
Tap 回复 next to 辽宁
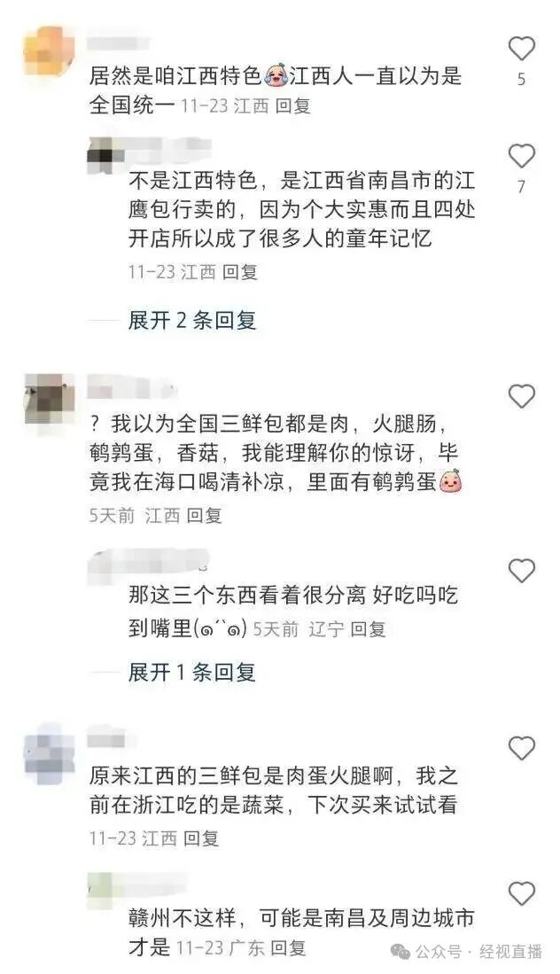pyautogui.click(x=368, y=629)
